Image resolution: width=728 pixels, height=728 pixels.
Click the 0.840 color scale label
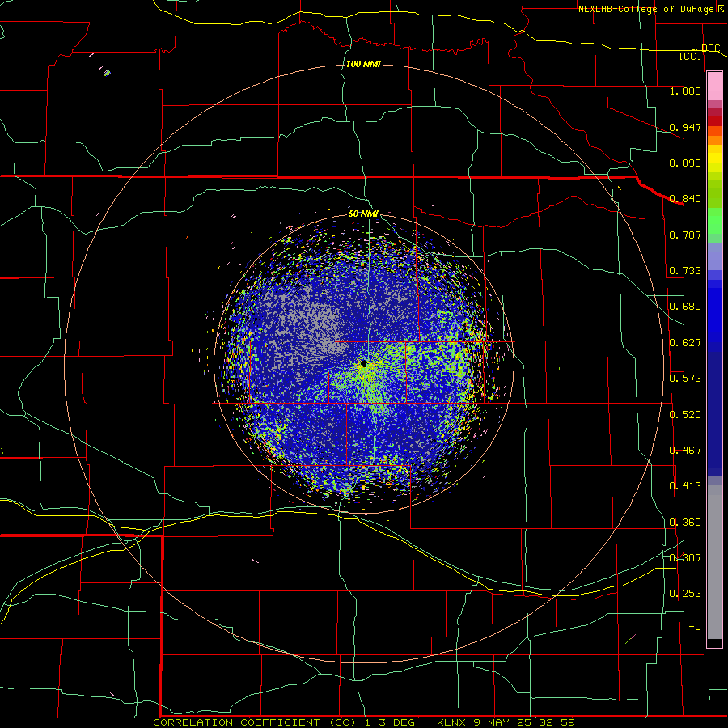point(685,199)
